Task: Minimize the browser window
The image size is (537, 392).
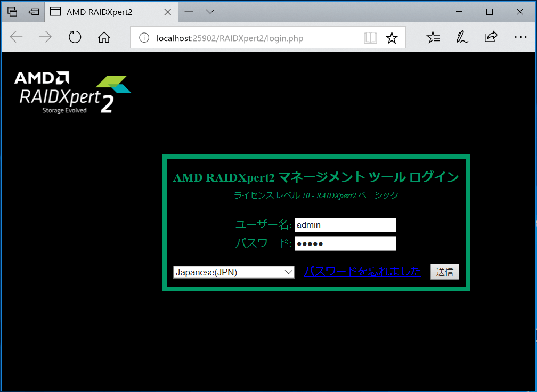Action: pos(459,12)
